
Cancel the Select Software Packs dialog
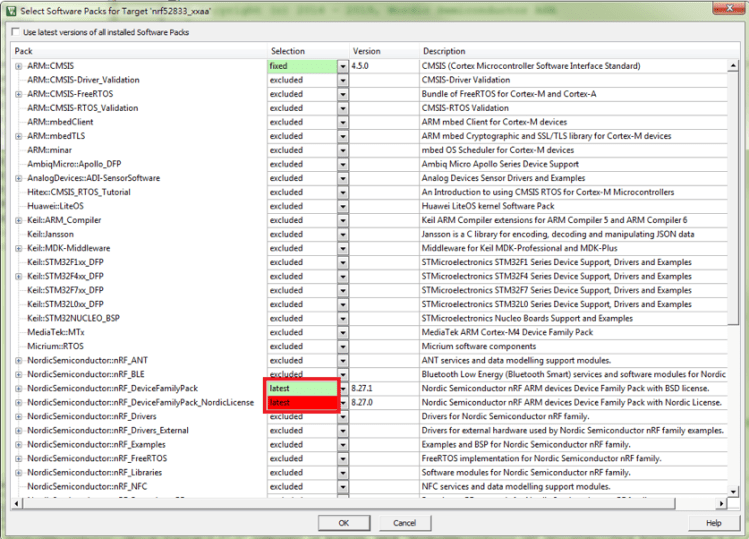(x=405, y=523)
